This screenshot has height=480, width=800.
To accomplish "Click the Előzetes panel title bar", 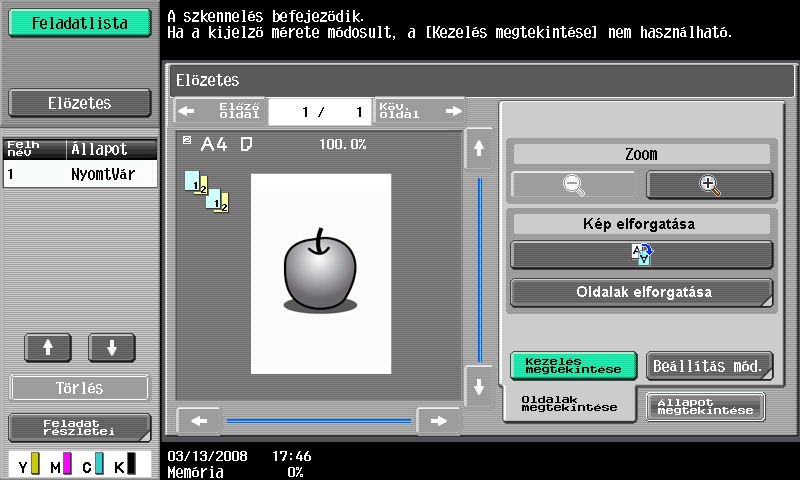I will tap(482, 80).
